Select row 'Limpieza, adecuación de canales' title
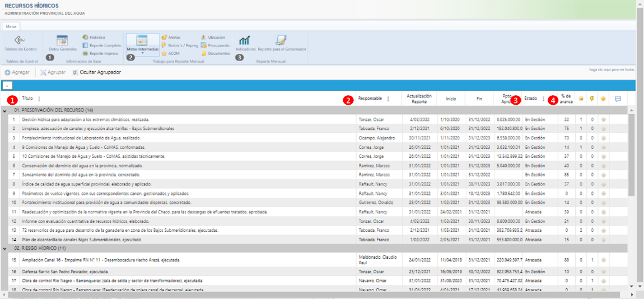Screen dimensions: 644x299 click(x=98, y=129)
